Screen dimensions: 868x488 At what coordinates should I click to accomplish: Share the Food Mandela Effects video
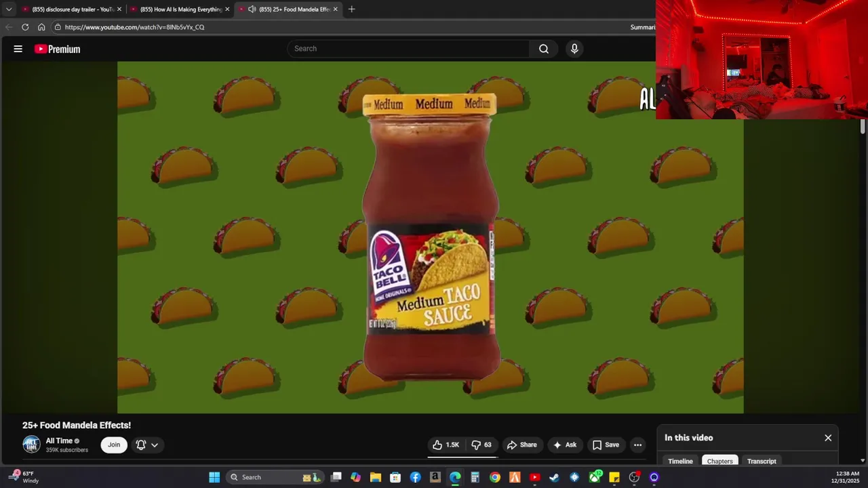point(521,445)
